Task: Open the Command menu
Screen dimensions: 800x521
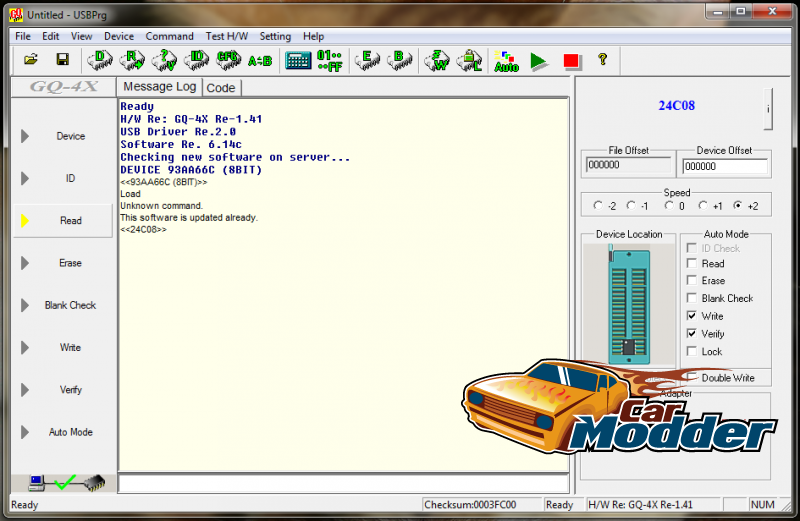Action: [x=169, y=36]
